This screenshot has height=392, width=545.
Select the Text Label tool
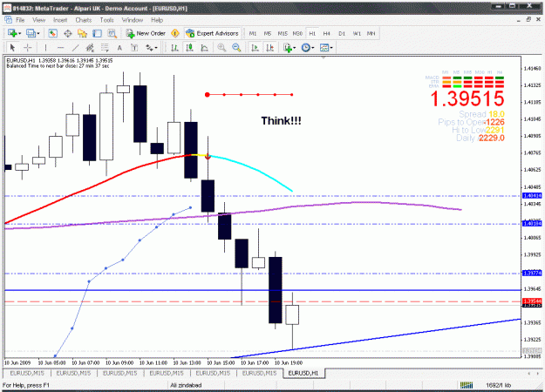134,48
